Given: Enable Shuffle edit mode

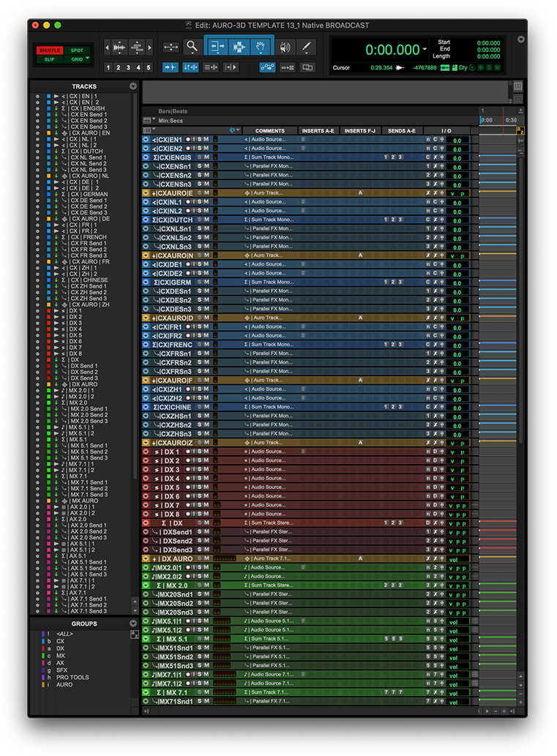Looking at the screenshot, I should coord(49,50).
